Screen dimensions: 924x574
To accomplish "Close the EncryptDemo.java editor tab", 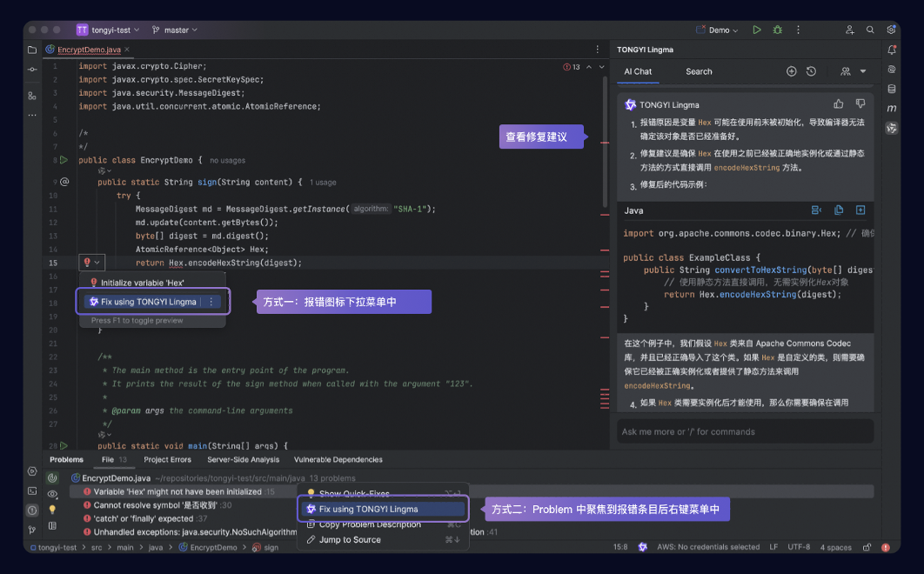I will coord(127,50).
